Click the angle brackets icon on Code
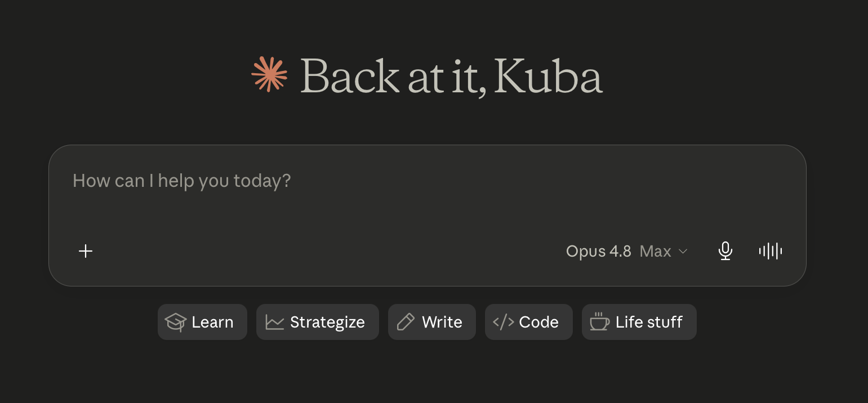868x403 pixels. pos(503,322)
